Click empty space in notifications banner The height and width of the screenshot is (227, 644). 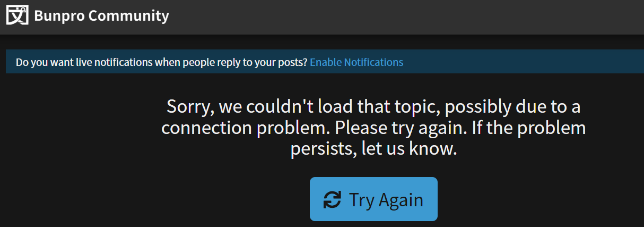tap(520, 62)
